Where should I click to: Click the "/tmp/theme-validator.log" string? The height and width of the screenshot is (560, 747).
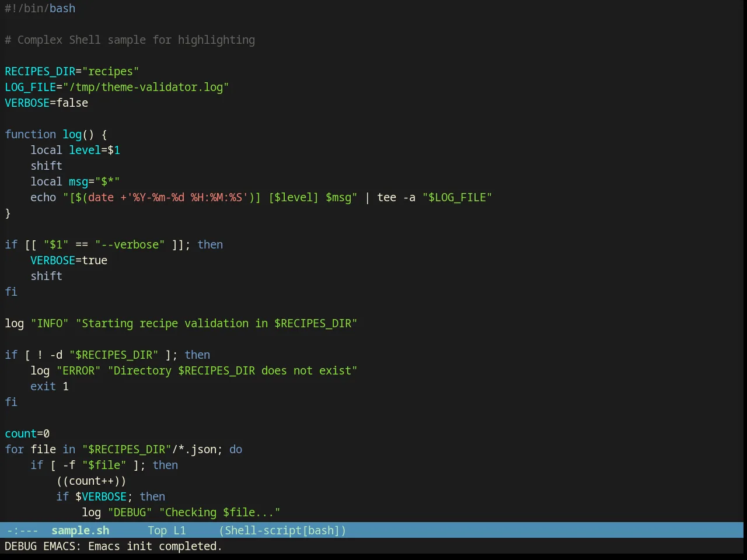(146, 87)
